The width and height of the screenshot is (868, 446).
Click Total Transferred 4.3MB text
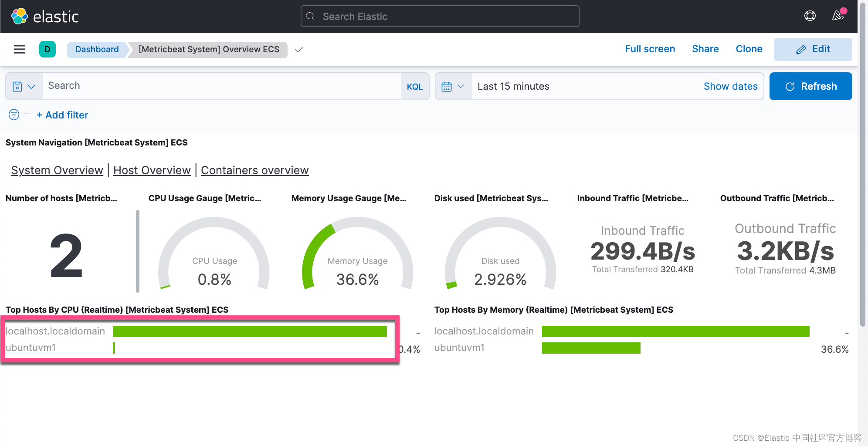[x=785, y=270]
